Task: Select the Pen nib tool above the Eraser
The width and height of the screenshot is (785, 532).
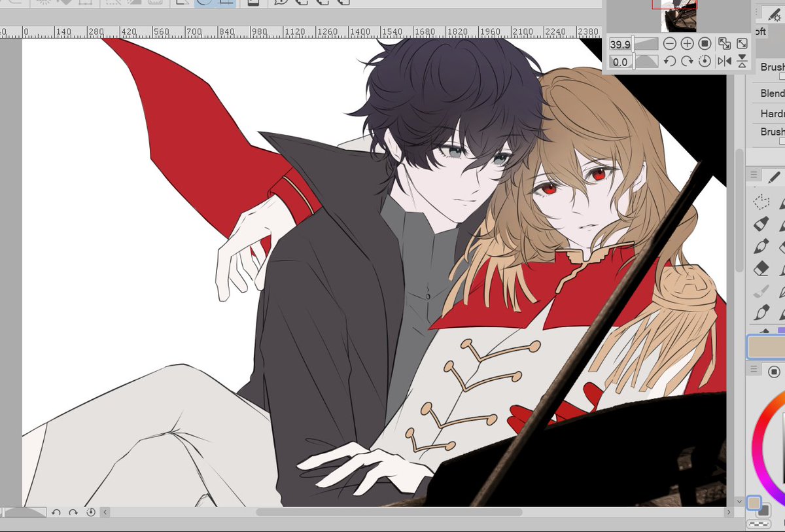Action: coord(761,246)
